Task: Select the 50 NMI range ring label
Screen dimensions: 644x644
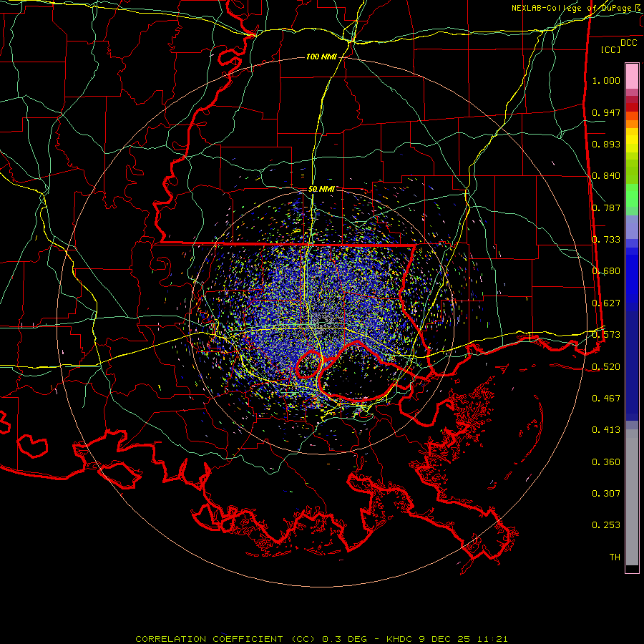Action: 321,189
